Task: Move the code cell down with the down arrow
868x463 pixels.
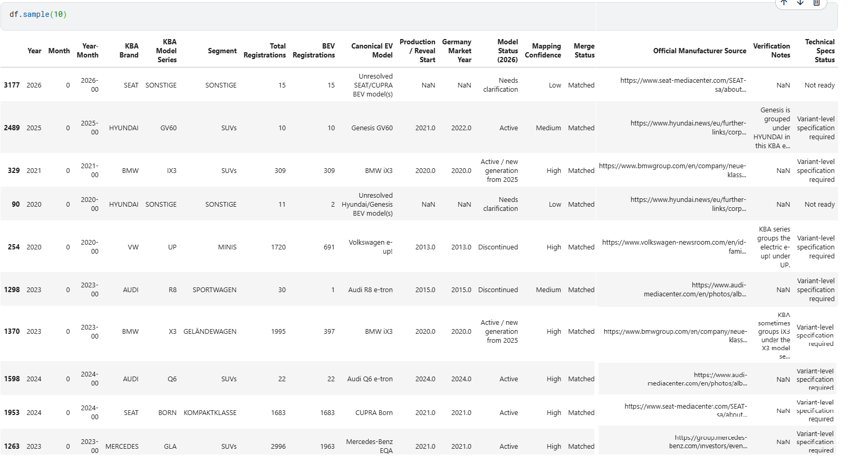Action: click(800, 3)
